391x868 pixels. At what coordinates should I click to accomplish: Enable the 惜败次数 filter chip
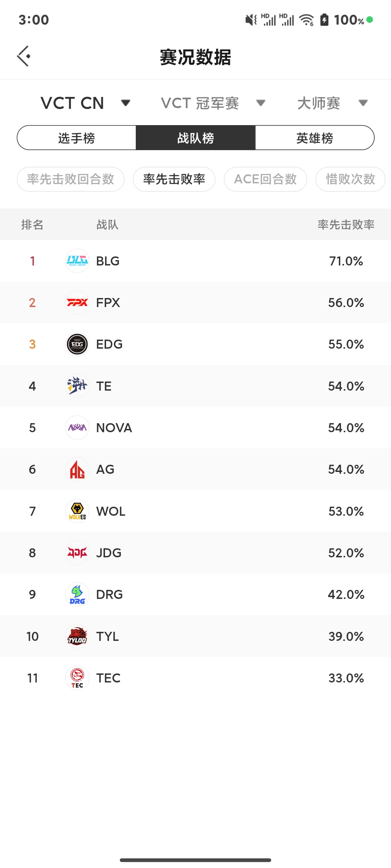point(350,179)
